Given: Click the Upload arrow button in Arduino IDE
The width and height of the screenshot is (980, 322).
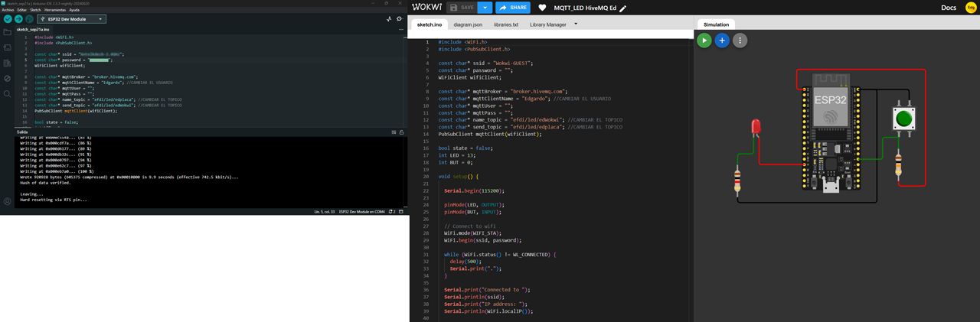Looking at the screenshot, I should 18,18.
